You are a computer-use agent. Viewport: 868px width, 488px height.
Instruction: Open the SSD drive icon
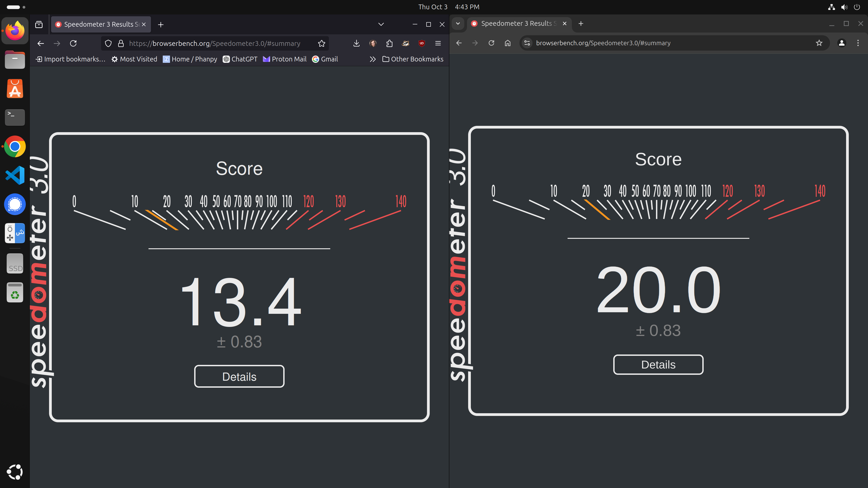[15, 263]
